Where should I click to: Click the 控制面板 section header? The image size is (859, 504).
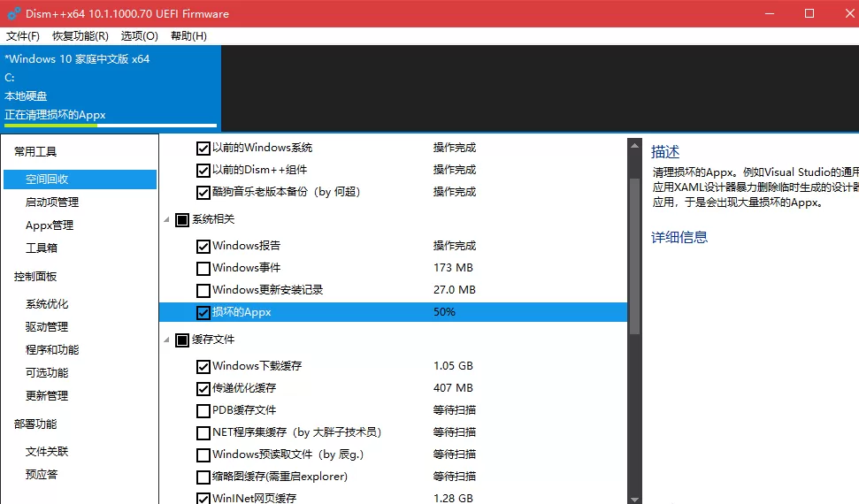click(x=35, y=277)
